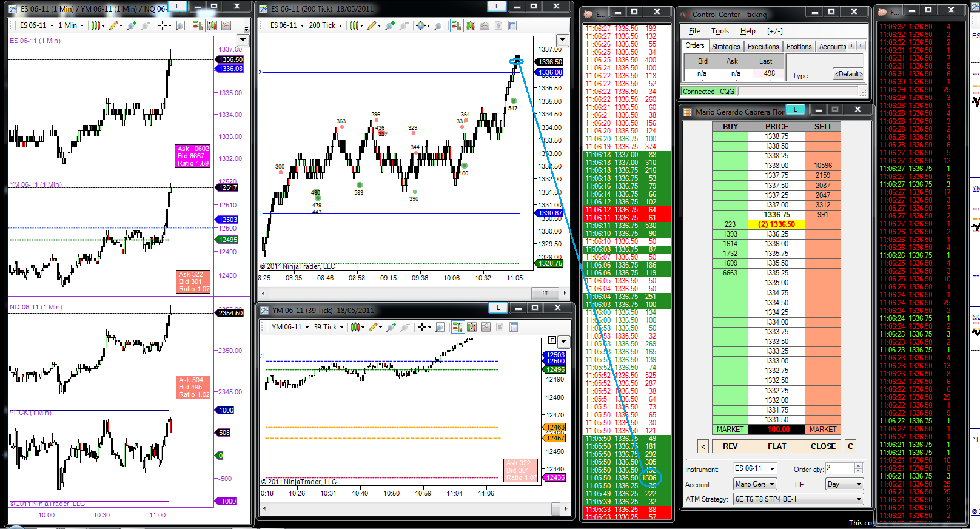Screen dimensions: 980x529
Task: Click the C button in SuperDOM
Action: pos(850,446)
